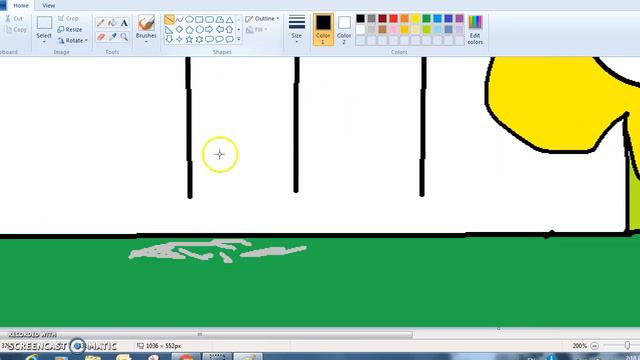This screenshot has width=640, height=360.
Task: Expand the Shapes gallery more arrow
Action: click(x=239, y=39)
